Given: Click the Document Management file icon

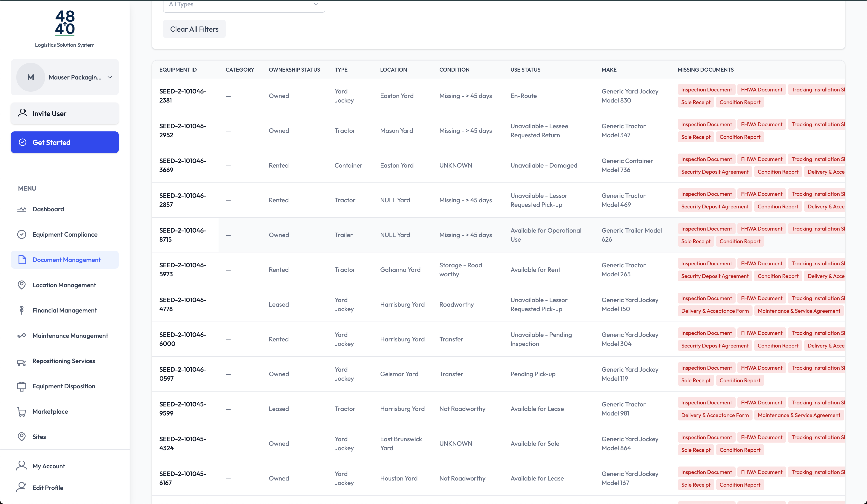Looking at the screenshot, I should pos(22,260).
